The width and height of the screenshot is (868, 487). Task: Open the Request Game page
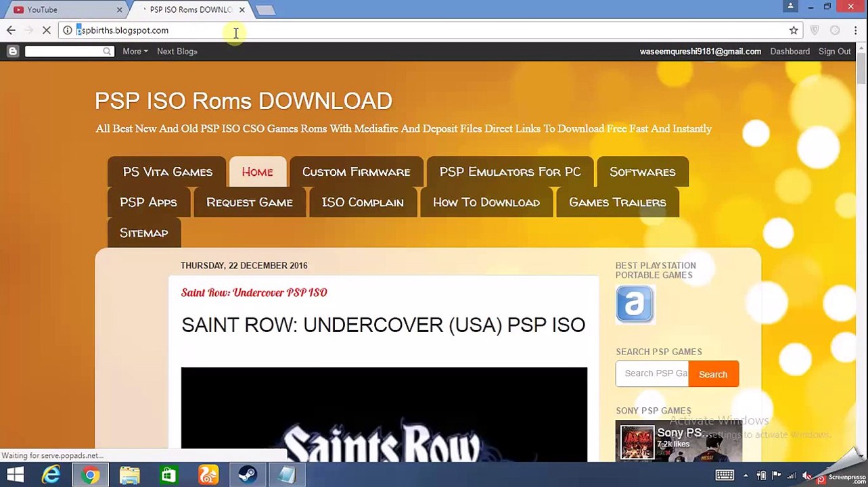[250, 202]
